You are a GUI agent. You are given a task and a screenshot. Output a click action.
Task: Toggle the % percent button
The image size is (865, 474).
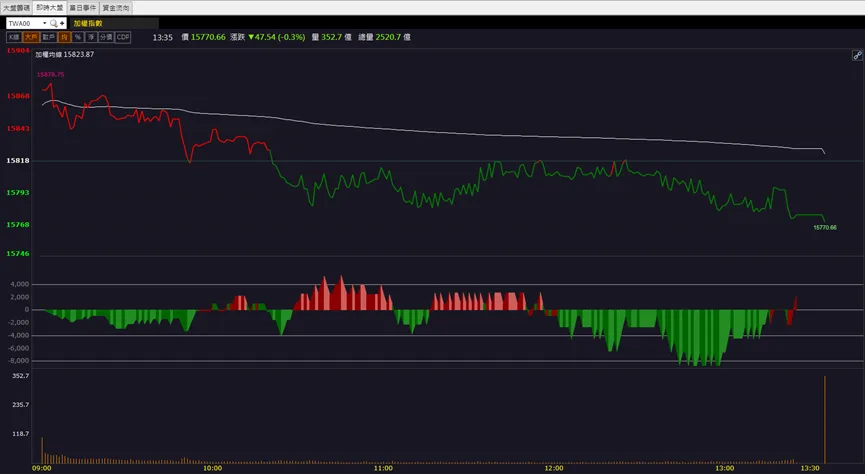pyautogui.click(x=78, y=37)
